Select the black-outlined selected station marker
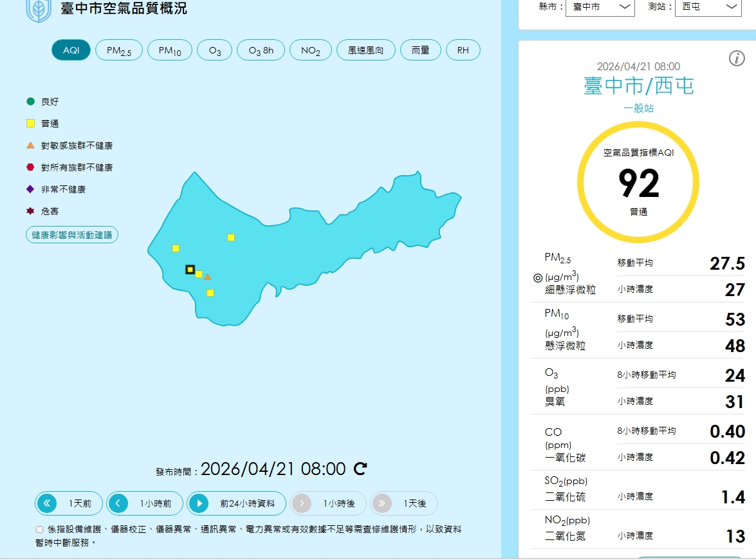Screen dimensions: 756x560 (x=190, y=270)
